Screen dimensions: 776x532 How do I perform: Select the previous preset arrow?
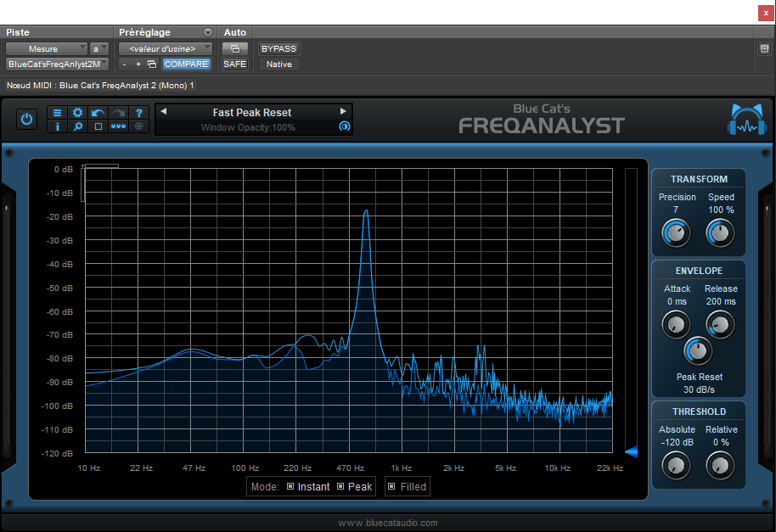[x=163, y=111]
